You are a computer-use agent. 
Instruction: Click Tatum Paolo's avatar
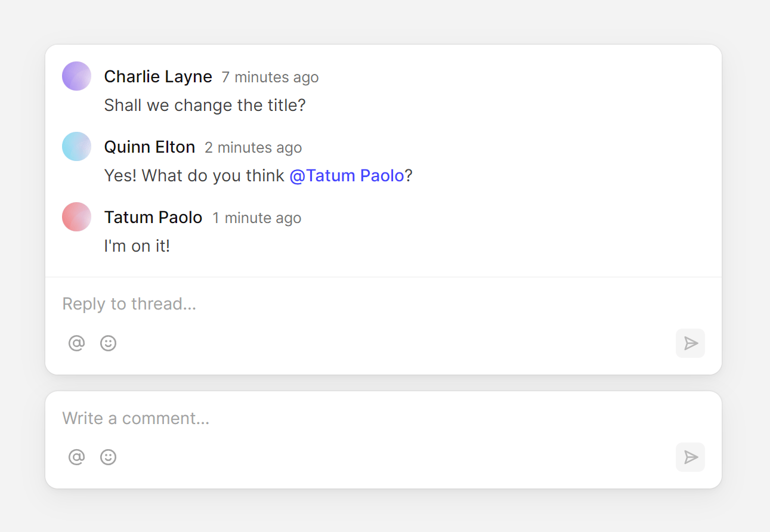click(76, 216)
